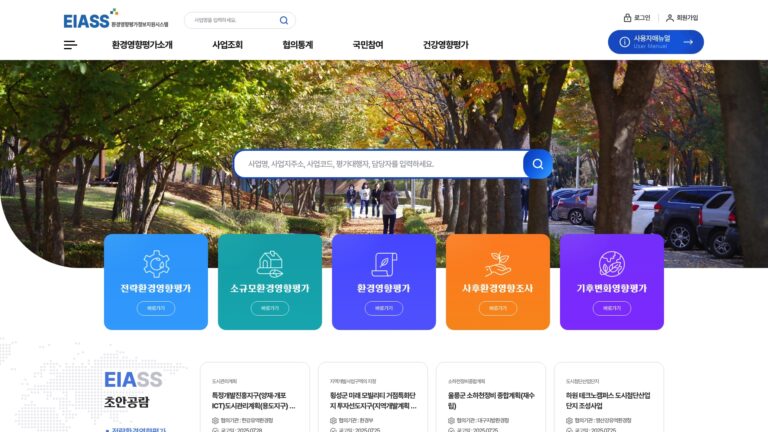The image size is (768, 432).
Task: Click the 로그인 lock icon
Action: click(627, 18)
